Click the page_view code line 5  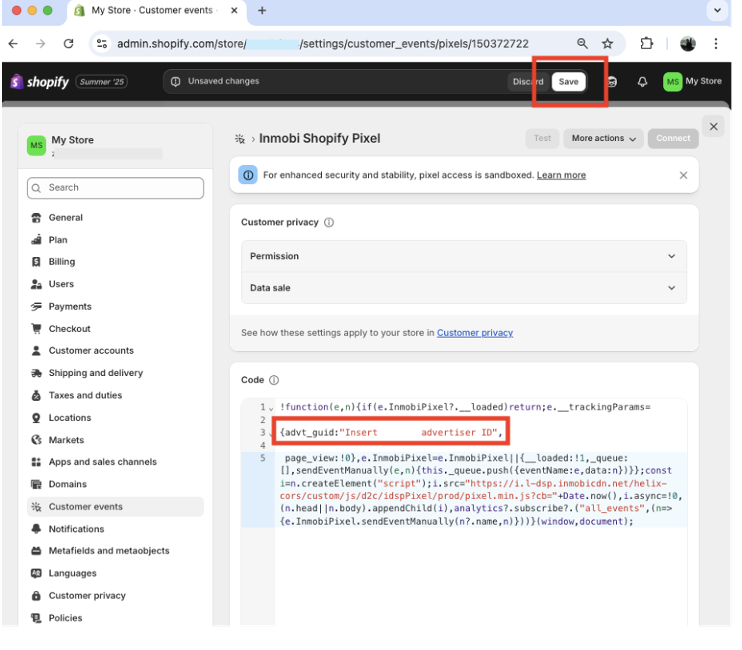(480, 490)
